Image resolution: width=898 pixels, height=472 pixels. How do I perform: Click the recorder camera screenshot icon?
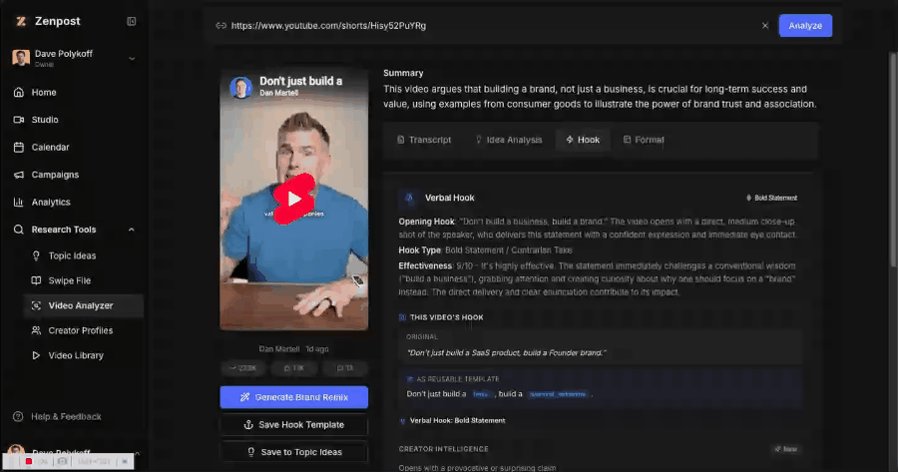[x=62, y=461]
